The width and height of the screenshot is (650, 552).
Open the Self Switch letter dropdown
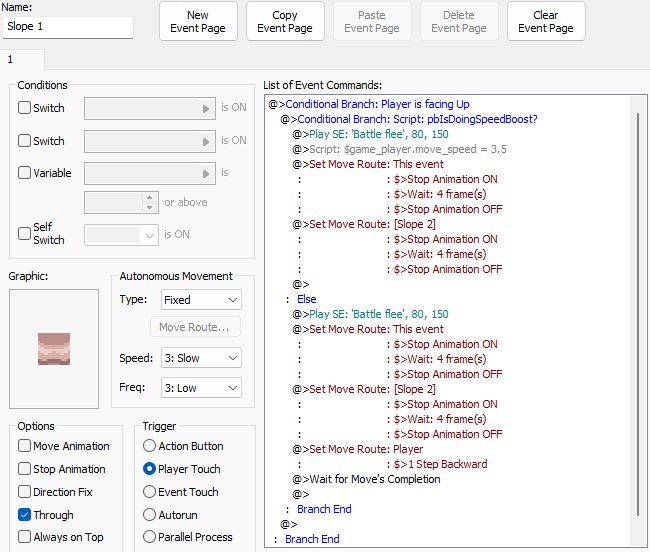121,235
